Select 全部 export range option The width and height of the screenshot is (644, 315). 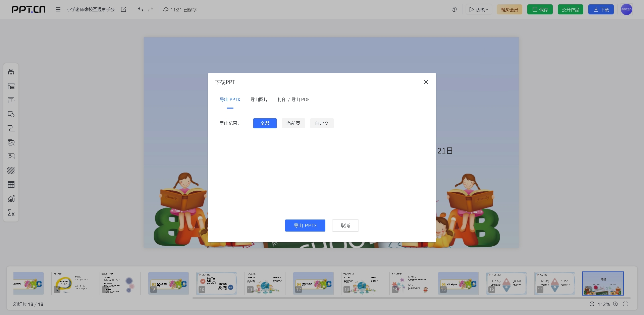265,123
